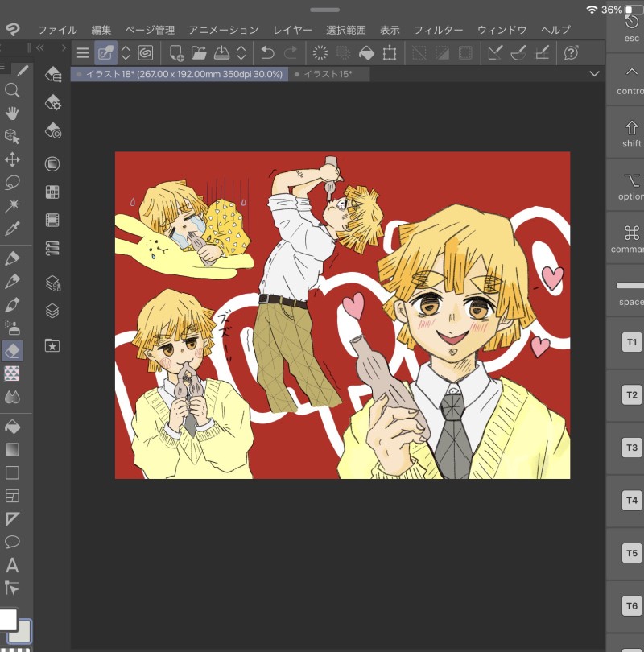Click the Undo arrow in command bar

coord(267,53)
